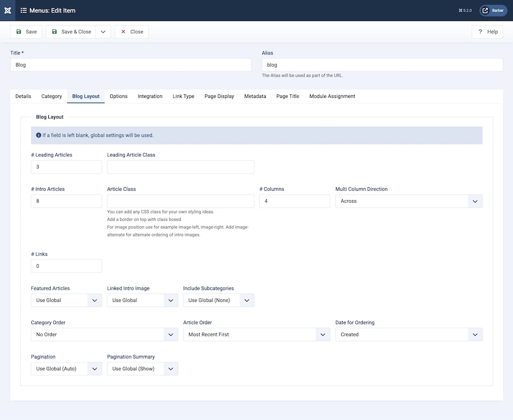The height and width of the screenshot is (420, 513).
Task: Click Save & Close
Action: point(71,32)
